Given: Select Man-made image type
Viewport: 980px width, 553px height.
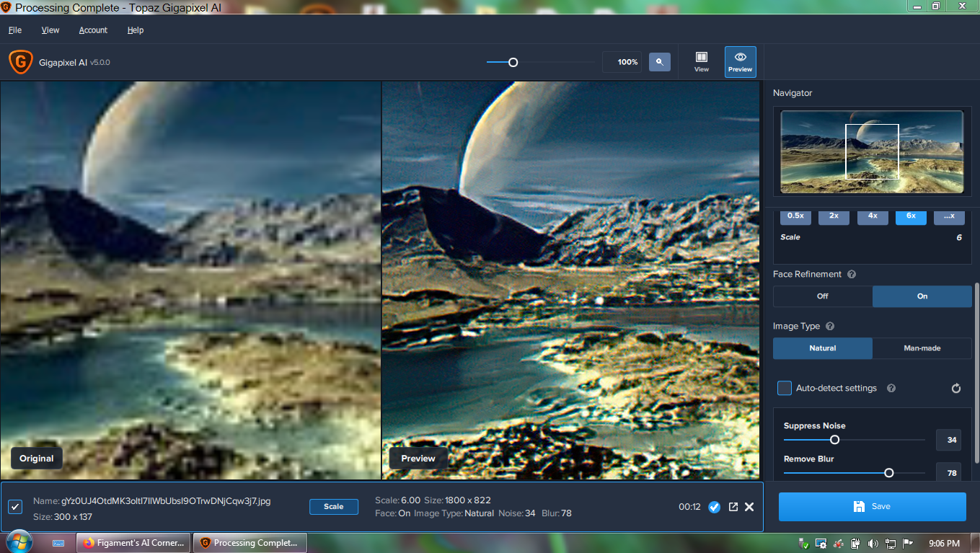Looking at the screenshot, I should [922, 348].
